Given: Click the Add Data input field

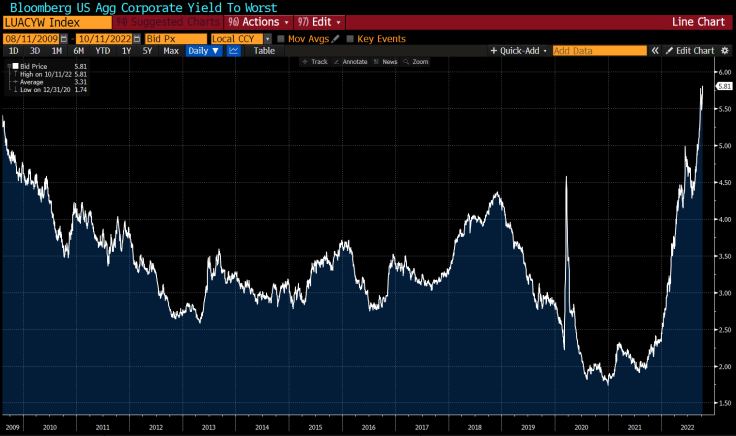Looking at the screenshot, I should pos(598,50).
